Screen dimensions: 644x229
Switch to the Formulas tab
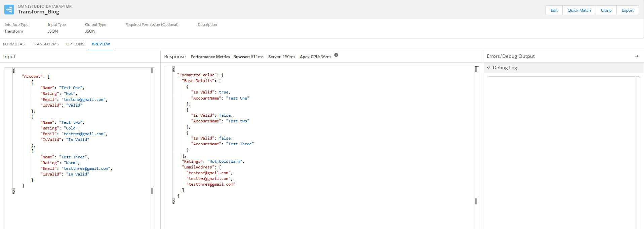(x=14, y=44)
